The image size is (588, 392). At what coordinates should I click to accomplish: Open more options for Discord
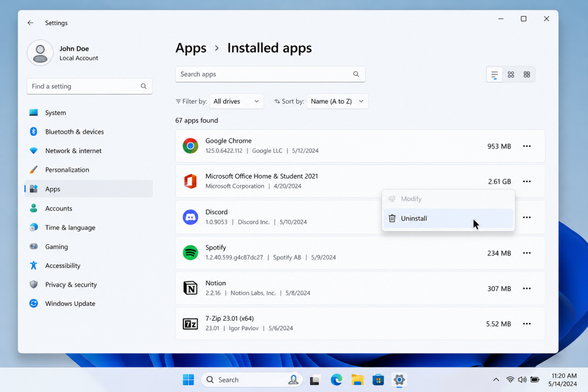(x=527, y=218)
